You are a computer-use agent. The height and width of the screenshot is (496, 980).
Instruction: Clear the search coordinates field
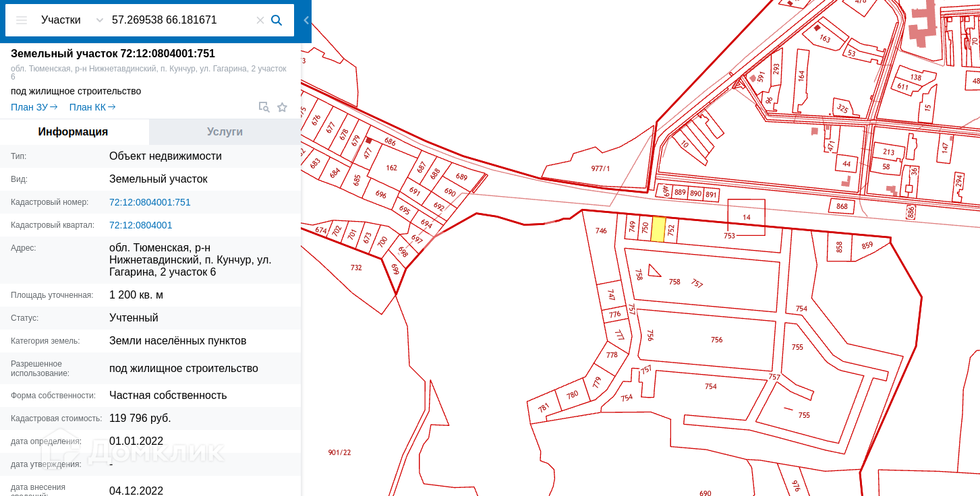(260, 20)
